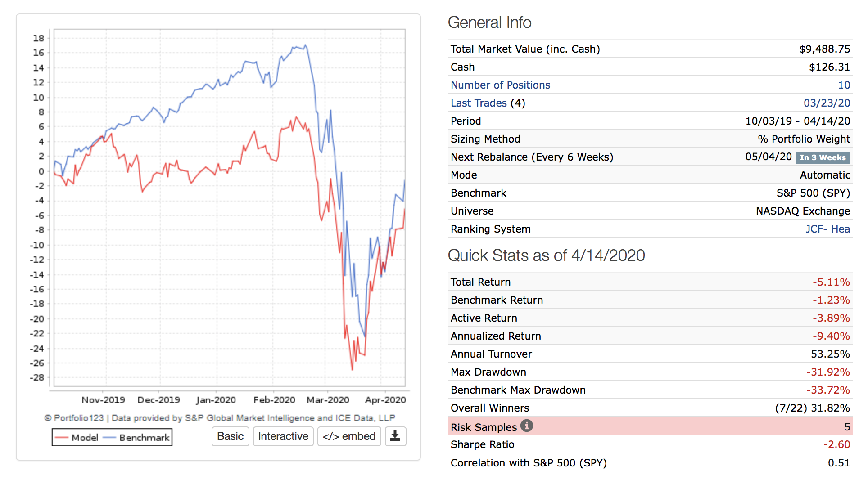Click the download chart icon

tap(395, 436)
